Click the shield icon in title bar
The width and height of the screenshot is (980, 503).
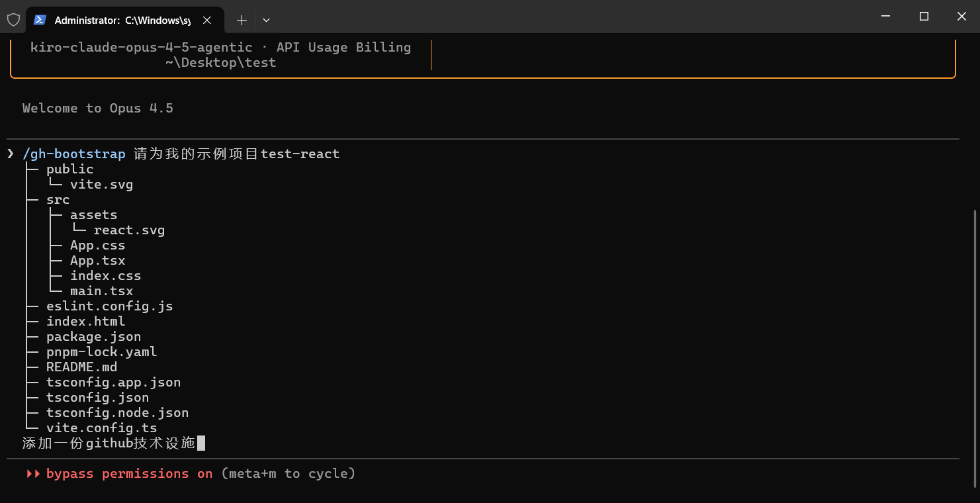tap(13, 20)
